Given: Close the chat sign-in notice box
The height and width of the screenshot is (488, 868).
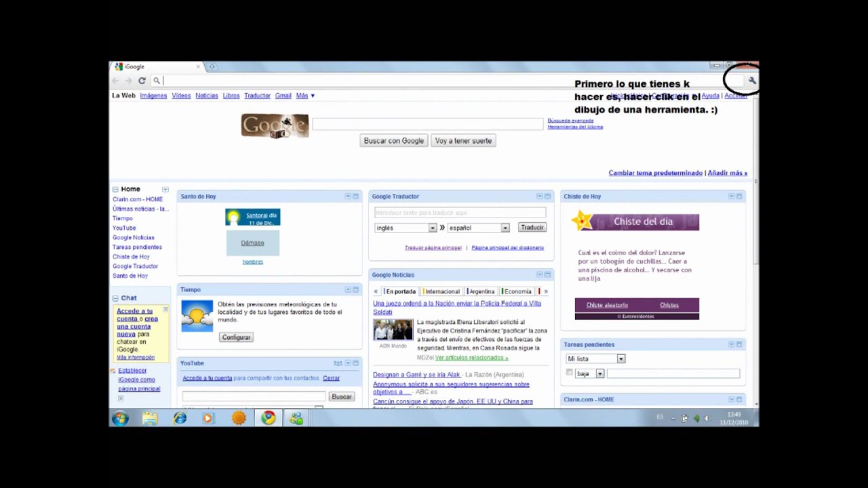Looking at the screenshot, I should [x=165, y=310].
